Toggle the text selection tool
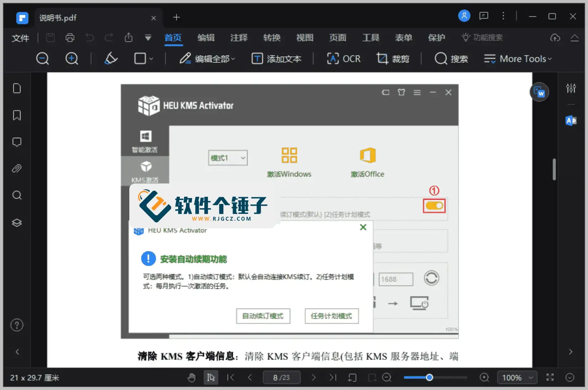Viewport: 588px width, 390px height. (211, 377)
